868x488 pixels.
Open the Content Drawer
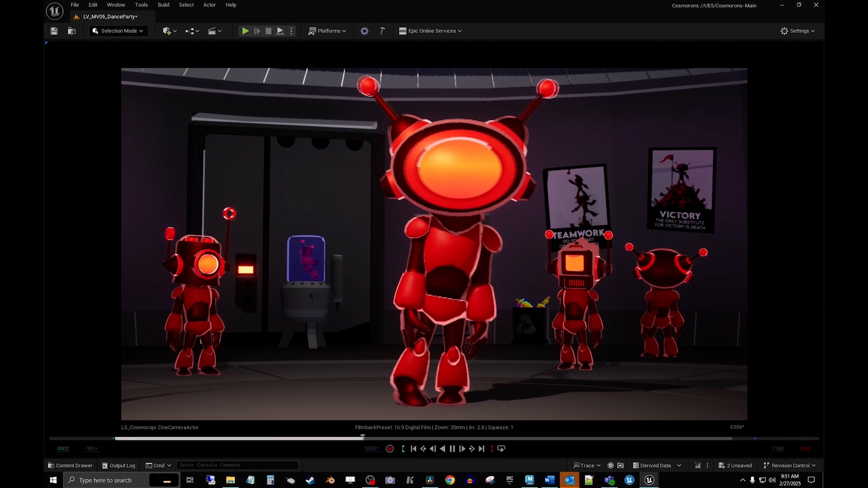(x=70, y=465)
